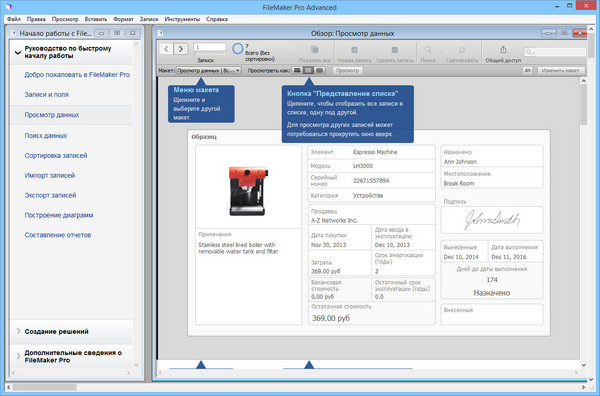
Task: Expand Дополнительные сведения о FileMaker Pro section
Action: [18, 356]
